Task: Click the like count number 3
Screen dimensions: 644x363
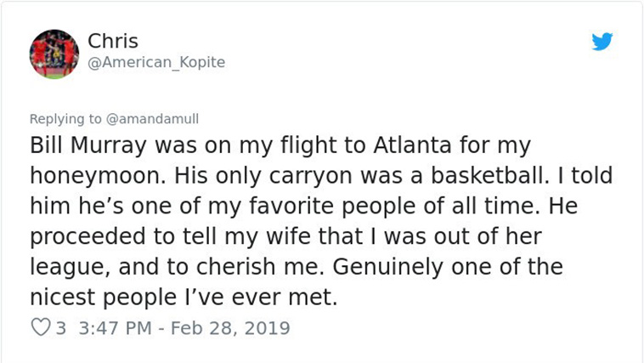Action: point(60,327)
